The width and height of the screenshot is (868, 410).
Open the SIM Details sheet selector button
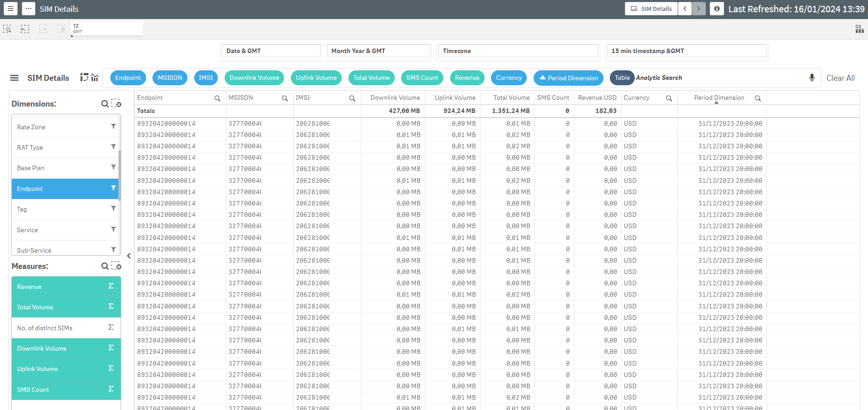[651, 9]
